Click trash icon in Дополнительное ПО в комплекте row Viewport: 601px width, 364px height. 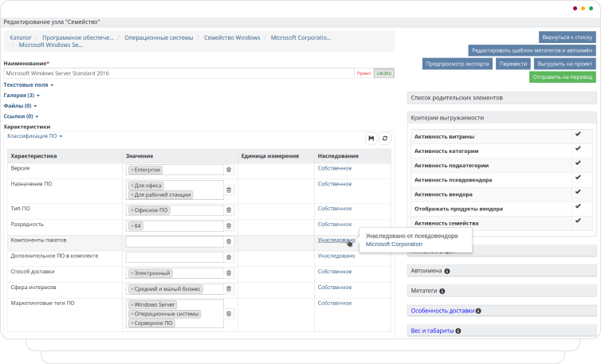pos(229,257)
